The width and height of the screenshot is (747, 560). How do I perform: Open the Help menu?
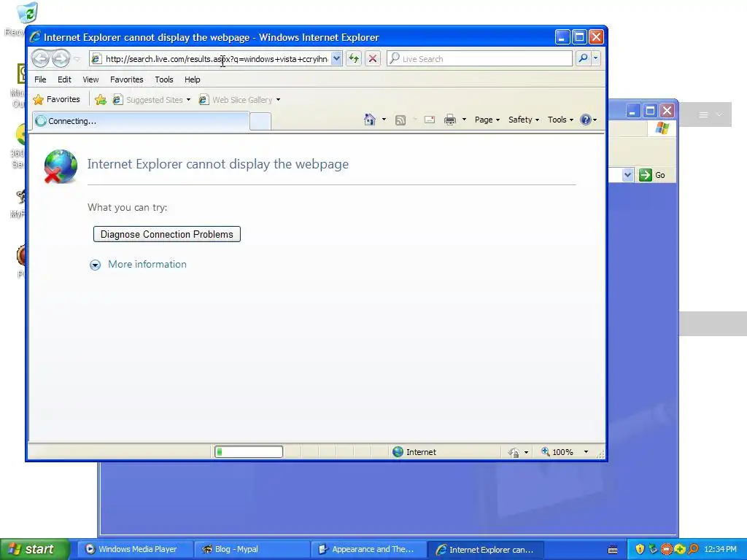[193, 79]
